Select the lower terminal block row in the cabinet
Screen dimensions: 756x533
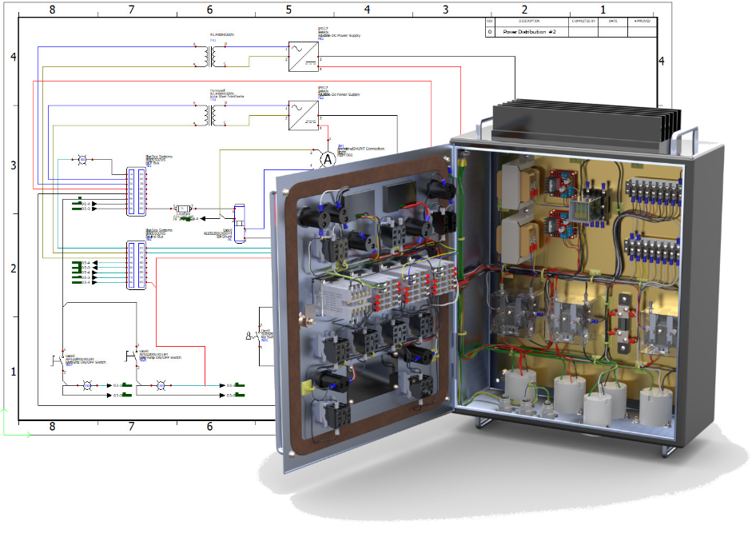pos(652,249)
